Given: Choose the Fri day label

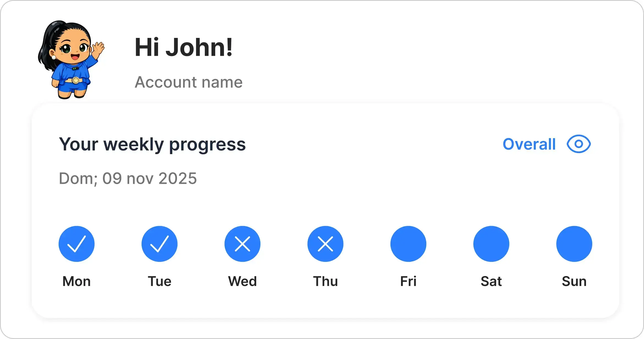Looking at the screenshot, I should point(408,281).
